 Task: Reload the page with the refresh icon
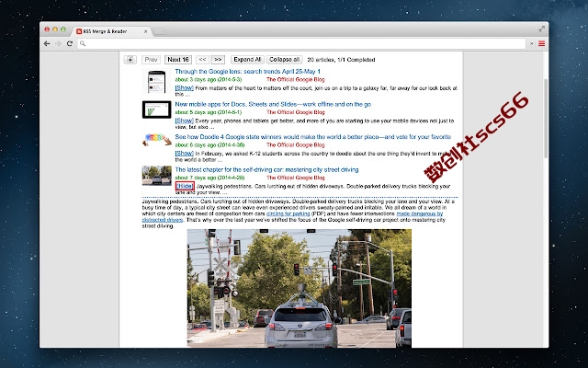point(70,43)
